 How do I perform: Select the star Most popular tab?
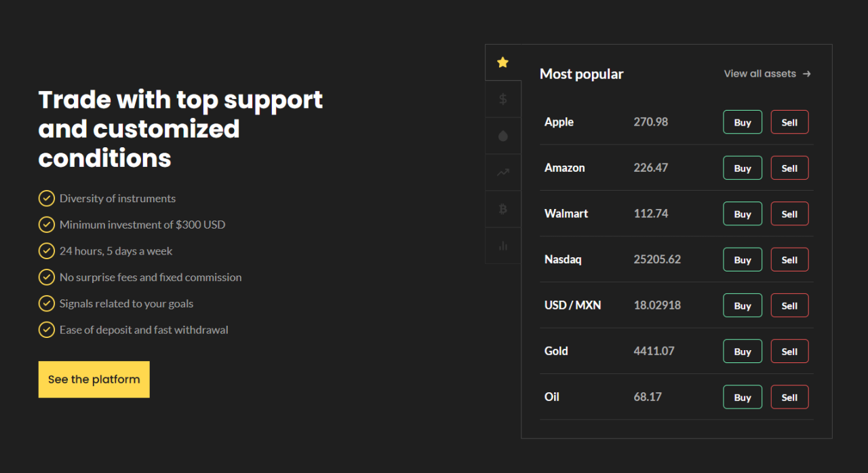pos(502,62)
